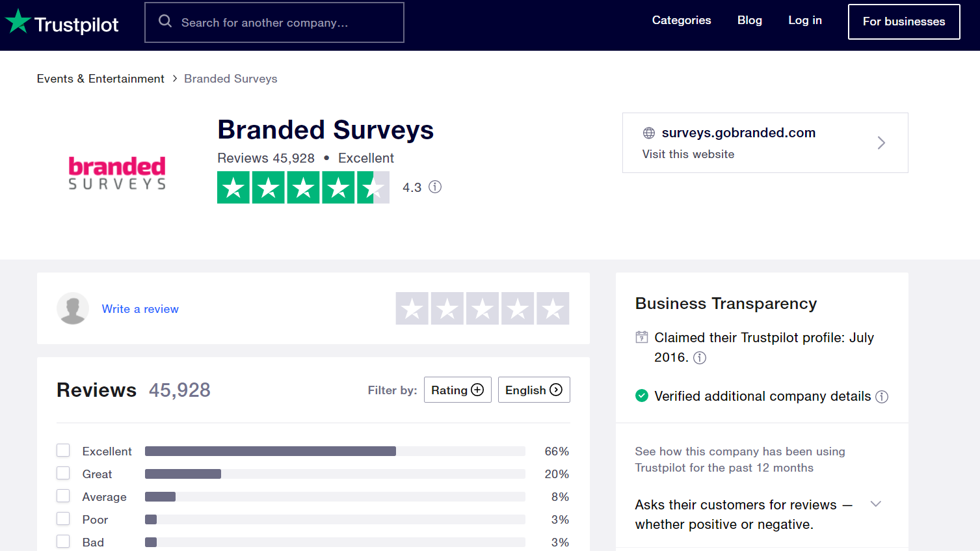Click the TrustScore 4.3 info icon
The height and width of the screenshot is (551, 980).
coord(435,187)
